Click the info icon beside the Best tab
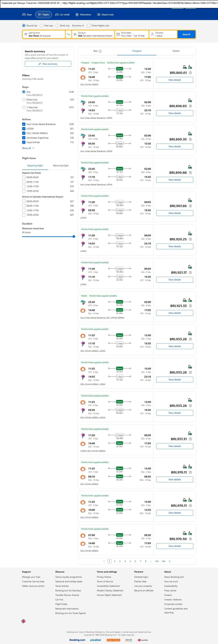Screen dimensions: 218x644 tap(100, 51)
